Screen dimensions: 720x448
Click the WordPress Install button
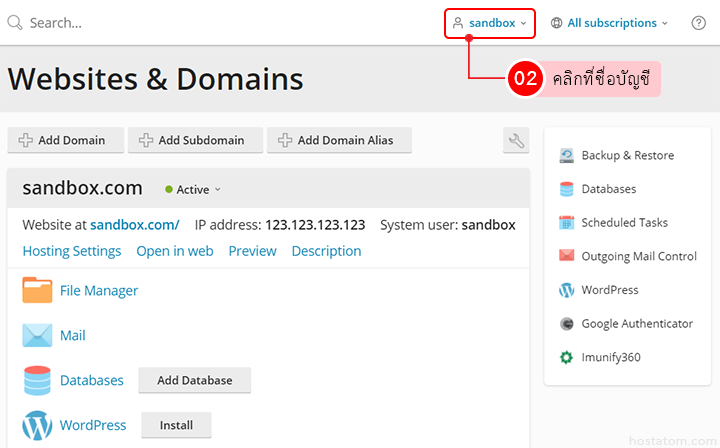point(176,425)
